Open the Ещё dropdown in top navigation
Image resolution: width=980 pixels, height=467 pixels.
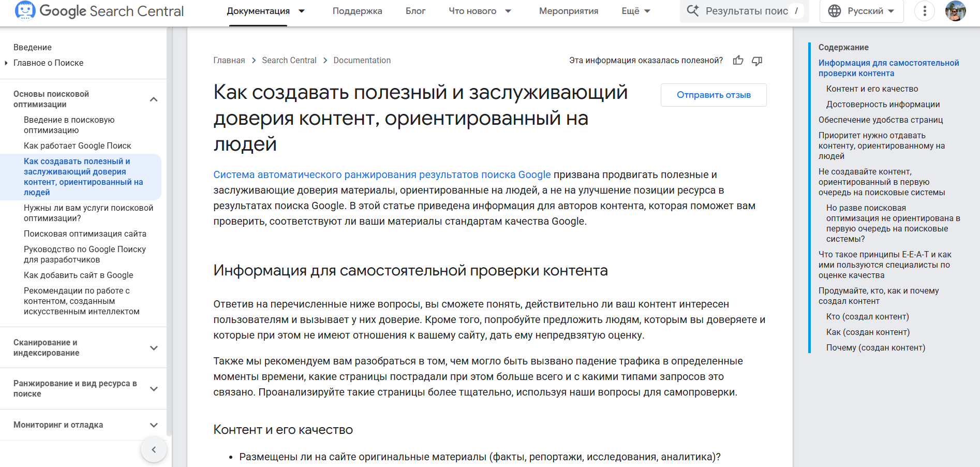pyautogui.click(x=636, y=11)
